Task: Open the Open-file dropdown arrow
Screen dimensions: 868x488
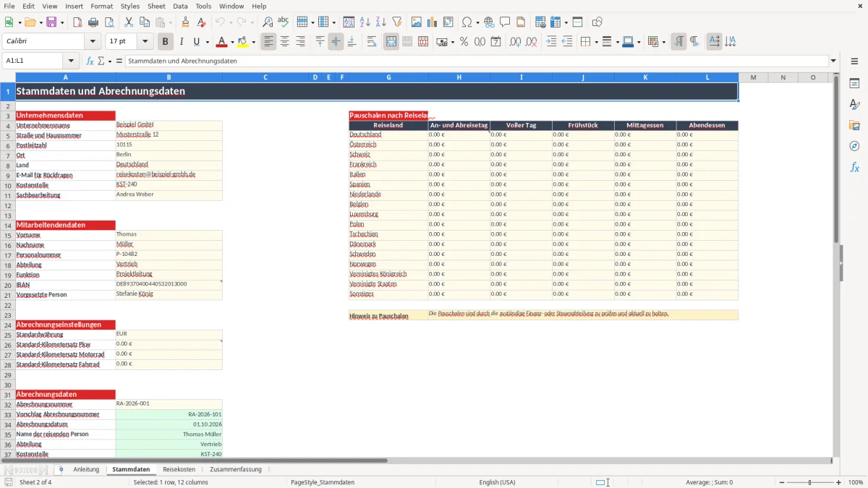Action: 39,22
